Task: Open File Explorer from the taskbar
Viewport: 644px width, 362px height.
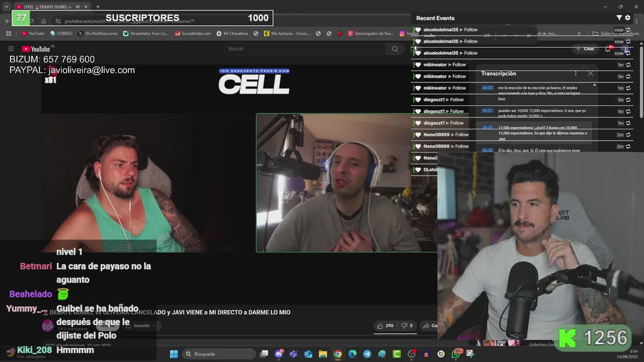Action: [323, 354]
